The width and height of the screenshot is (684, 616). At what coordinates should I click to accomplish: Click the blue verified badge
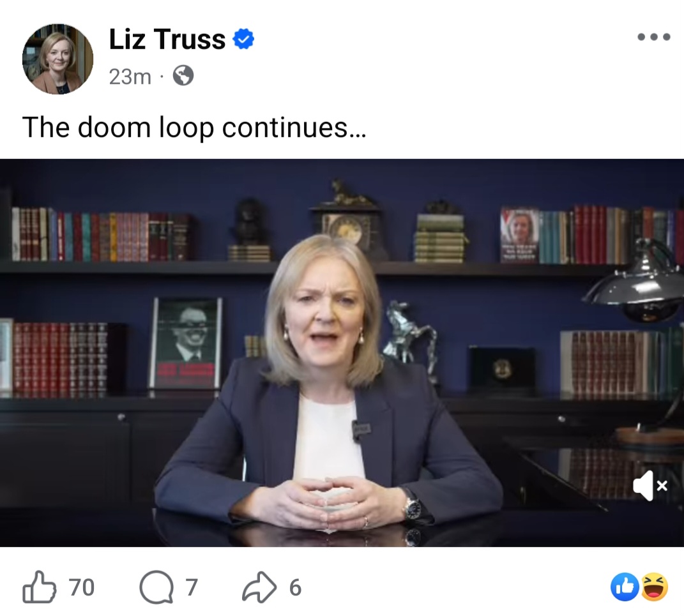[x=243, y=39]
